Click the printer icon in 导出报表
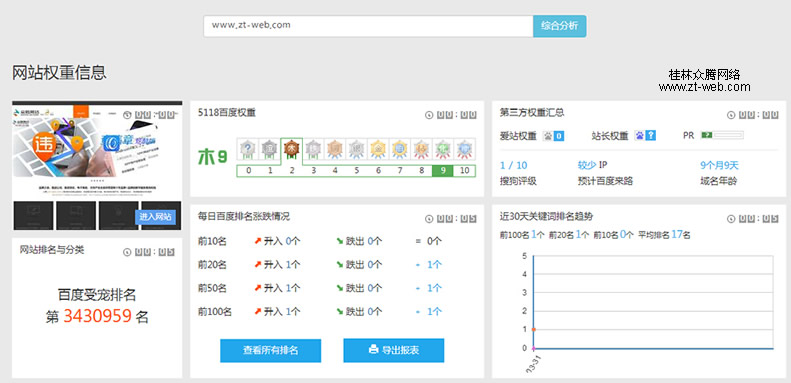791x383 pixels. point(373,349)
